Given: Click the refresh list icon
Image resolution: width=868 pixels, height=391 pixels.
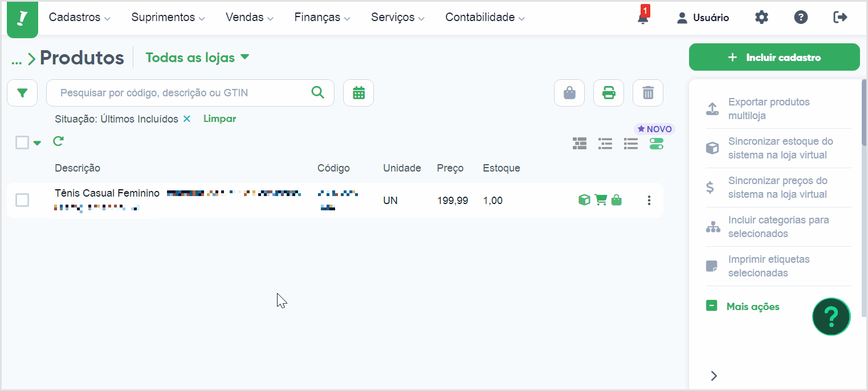Looking at the screenshot, I should (58, 141).
